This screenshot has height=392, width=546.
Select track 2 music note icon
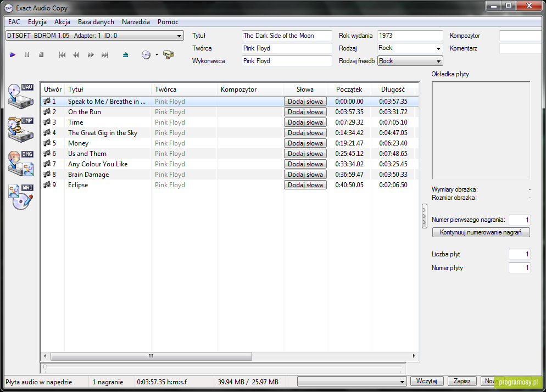(x=47, y=112)
